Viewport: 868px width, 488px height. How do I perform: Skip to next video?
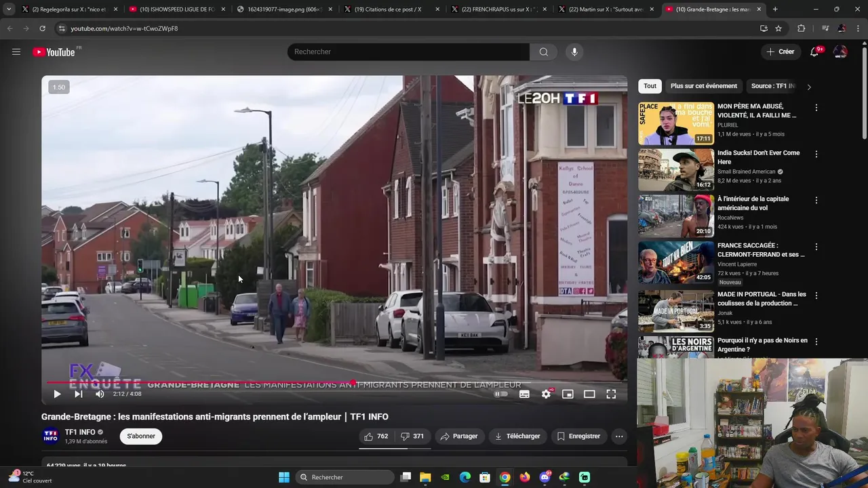(x=79, y=394)
